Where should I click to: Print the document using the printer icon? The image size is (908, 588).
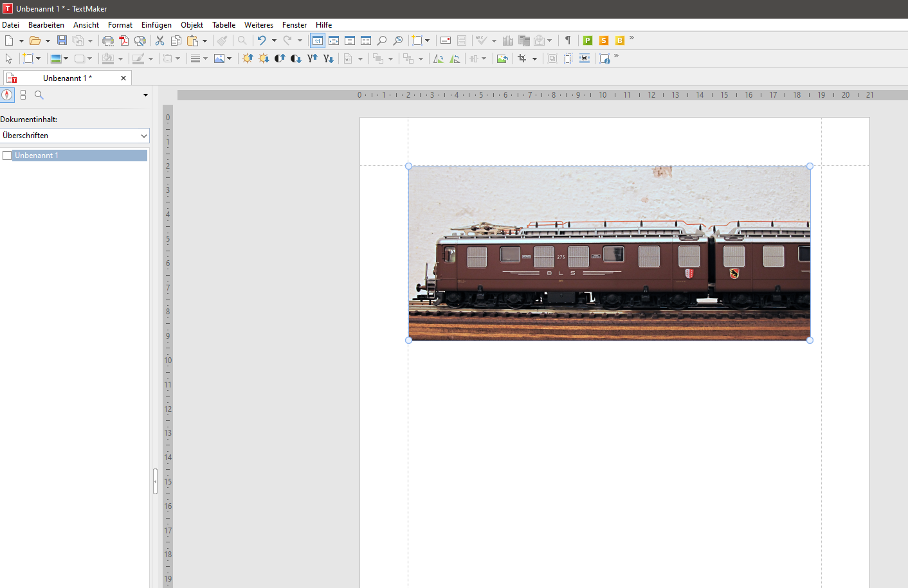(x=108, y=40)
